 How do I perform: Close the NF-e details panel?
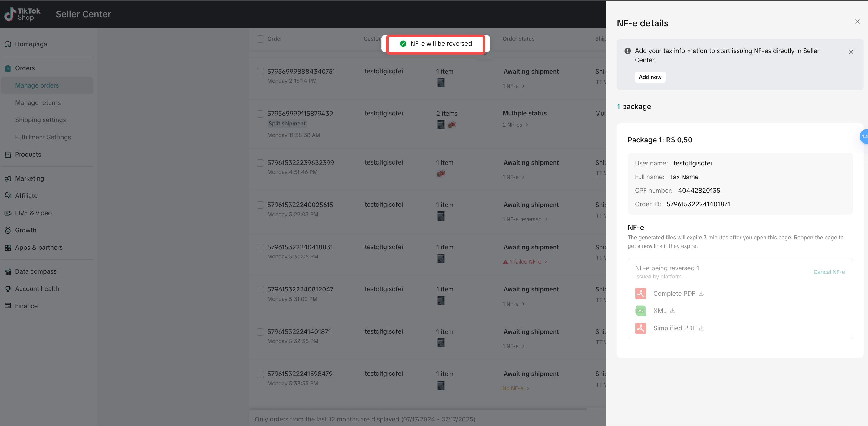[857, 22]
